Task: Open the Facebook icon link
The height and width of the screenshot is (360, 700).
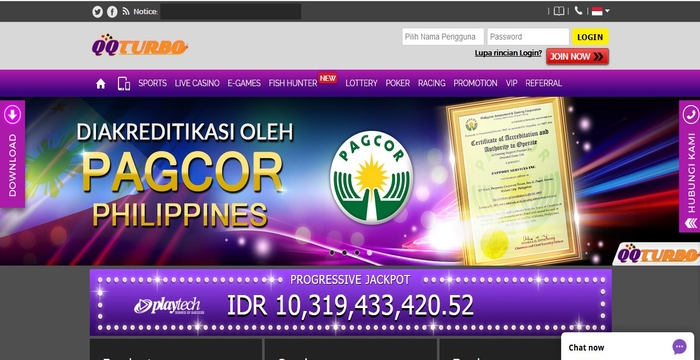Action: [112, 12]
